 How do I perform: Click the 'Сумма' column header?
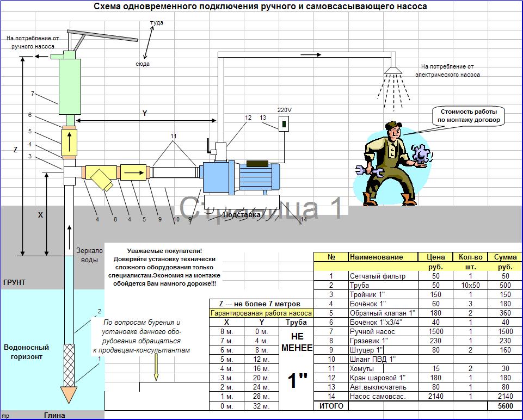tap(505, 257)
